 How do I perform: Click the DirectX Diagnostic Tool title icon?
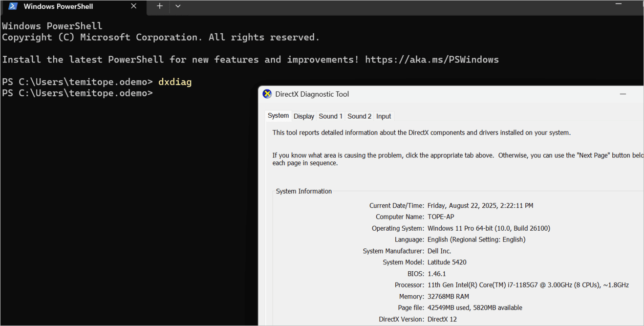(x=267, y=94)
